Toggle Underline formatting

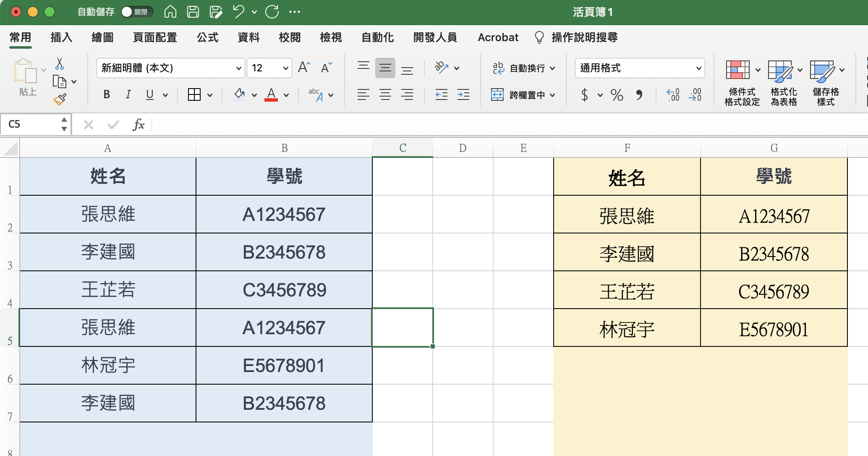click(150, 94)
